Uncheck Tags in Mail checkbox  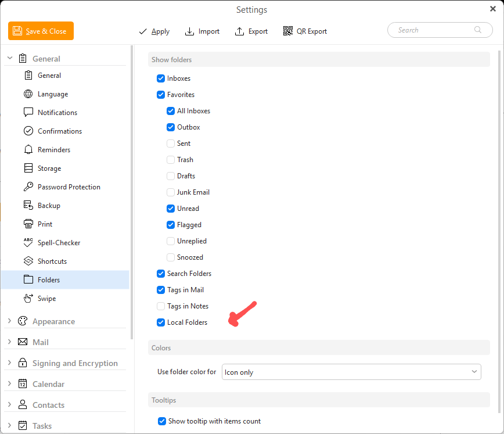click(161, 290)
